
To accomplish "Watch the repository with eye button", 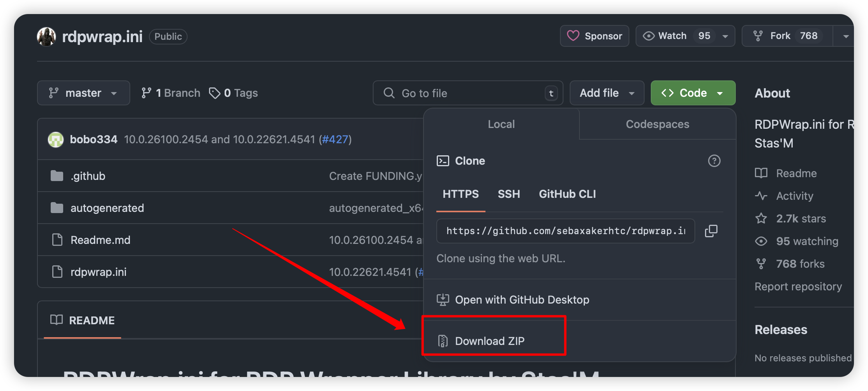I will 665,36.
